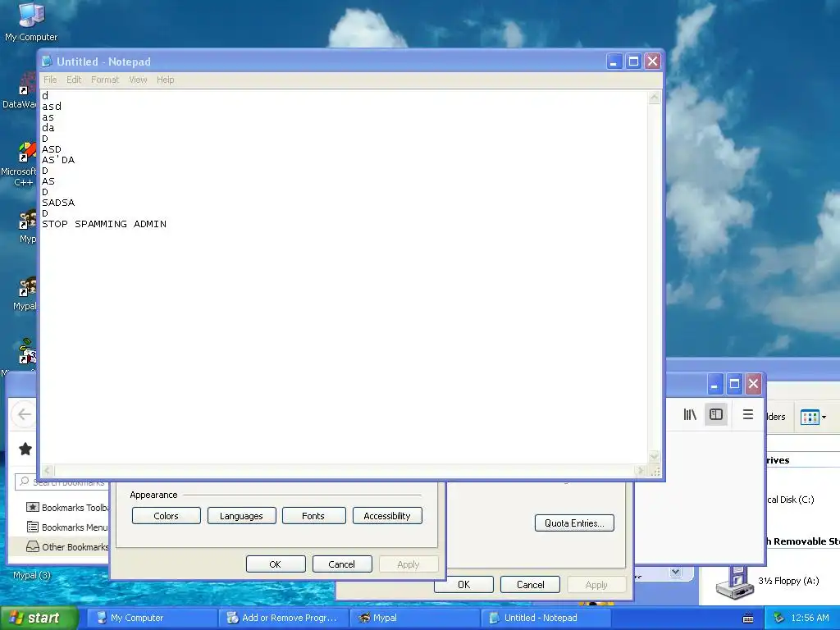Image resolution: width=840 pixels, height=630 pixels.
Task: Click the Notepad title bar icon
Action: pyautogui.click(x=47, y=62)
